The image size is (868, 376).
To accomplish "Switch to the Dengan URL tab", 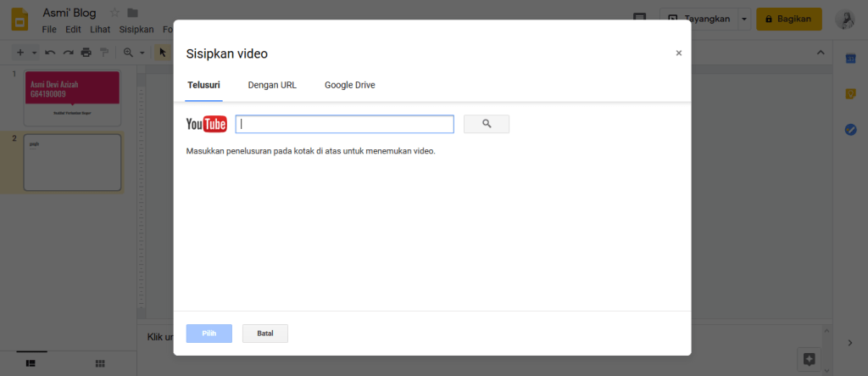I will 272,85.
